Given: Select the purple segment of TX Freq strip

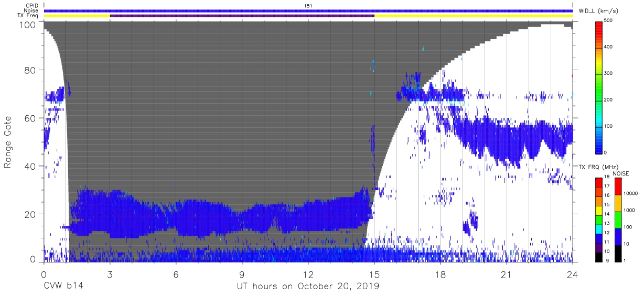Looking at the screenshot, I should tap(242, 16).
